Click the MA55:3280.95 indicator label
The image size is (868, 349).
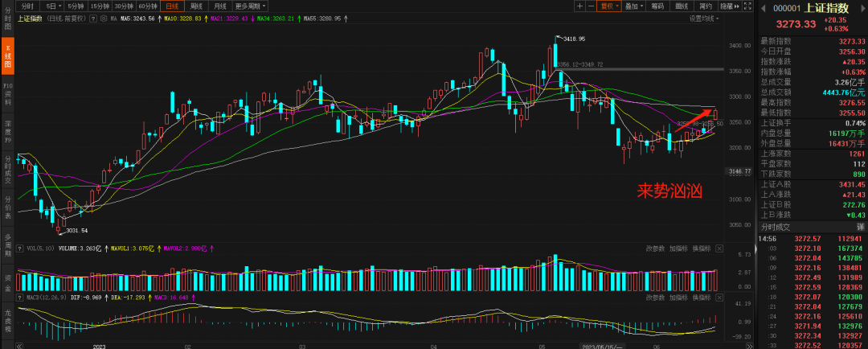[x=322, y=18]
